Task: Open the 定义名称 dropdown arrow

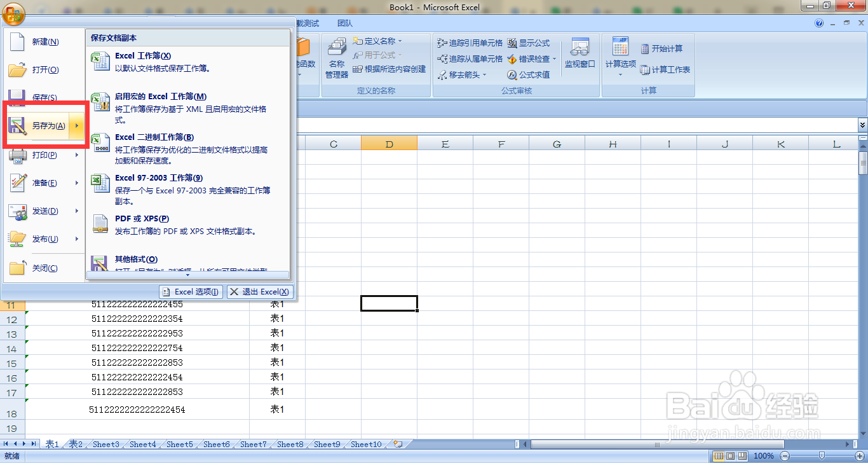Action: click(400, 41)
